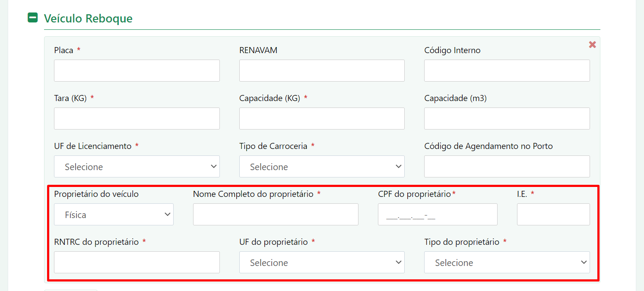Click the RNTRC do proprietário field

click(137, 262)
